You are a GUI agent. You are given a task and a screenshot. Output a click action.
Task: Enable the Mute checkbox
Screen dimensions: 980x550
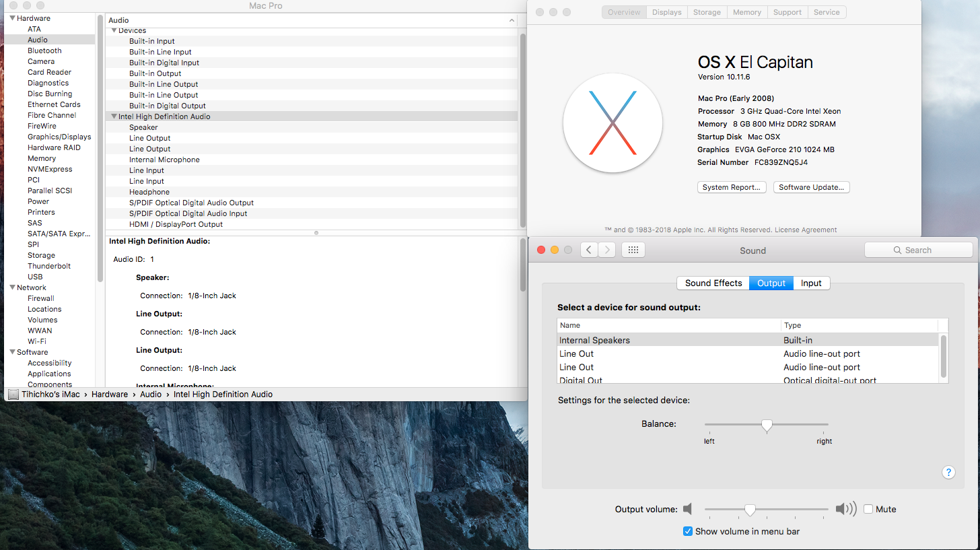click(868, 509)
